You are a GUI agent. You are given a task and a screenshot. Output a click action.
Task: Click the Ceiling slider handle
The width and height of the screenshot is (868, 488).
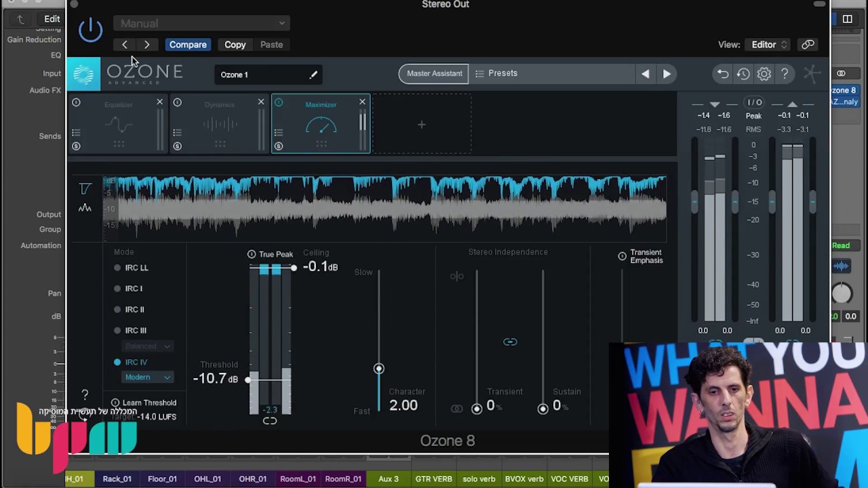coord(294,268)
